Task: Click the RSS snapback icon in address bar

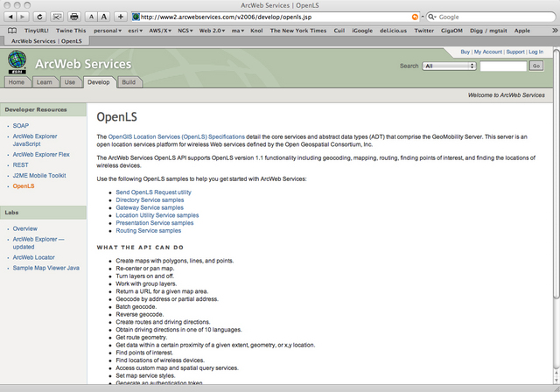Action: click(x=415, y=17)
